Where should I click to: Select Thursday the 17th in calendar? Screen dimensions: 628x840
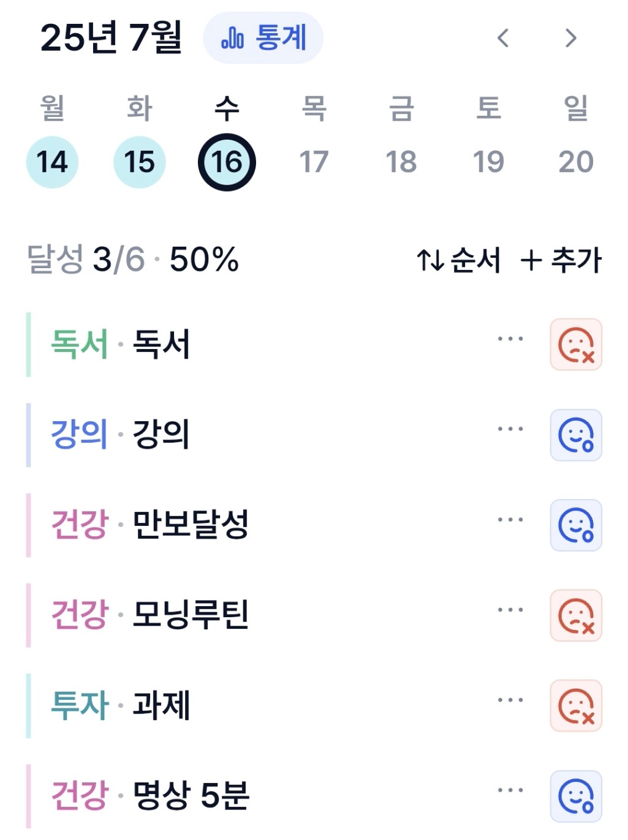coord(314,162)
